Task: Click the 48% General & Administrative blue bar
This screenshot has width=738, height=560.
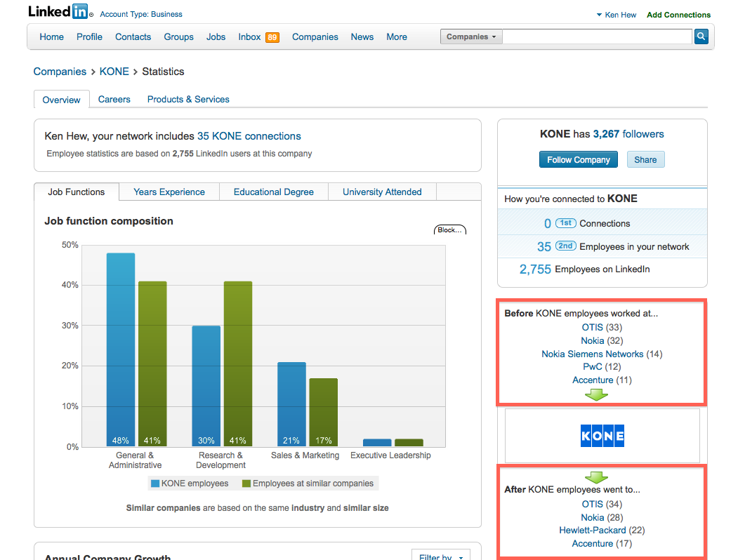Action: [x=121, y=349]
